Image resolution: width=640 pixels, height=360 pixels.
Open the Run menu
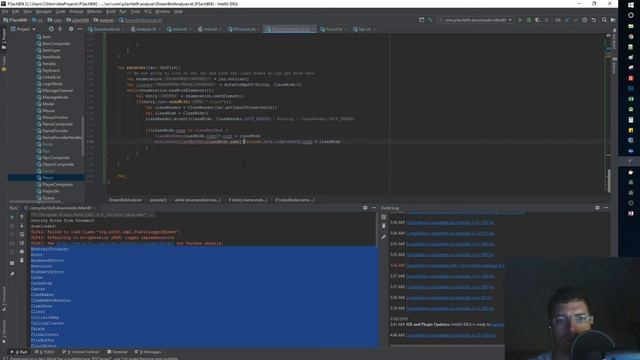pyautogui.click(x=123, y=11)
